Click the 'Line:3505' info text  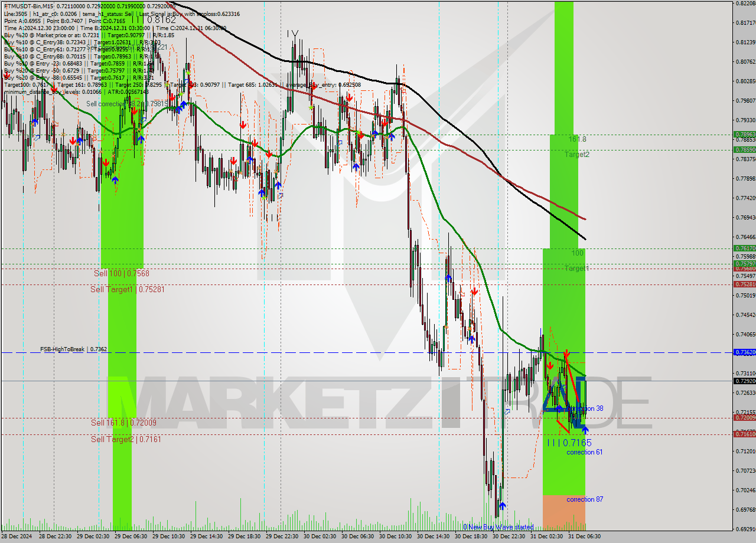point(15,14)
